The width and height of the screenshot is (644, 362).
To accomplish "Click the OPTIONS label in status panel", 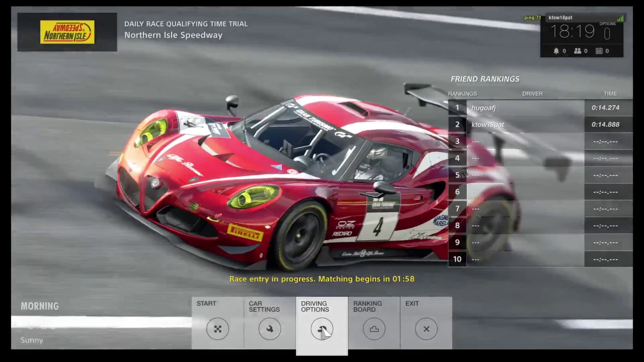I will (x=607, y=24).
